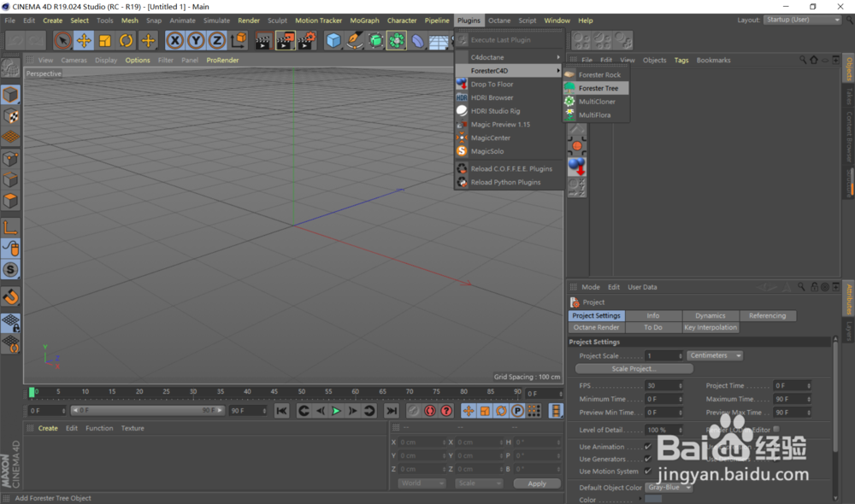
Task: Expand the ForesterC4D submenu
Action: tap(509, 71)
